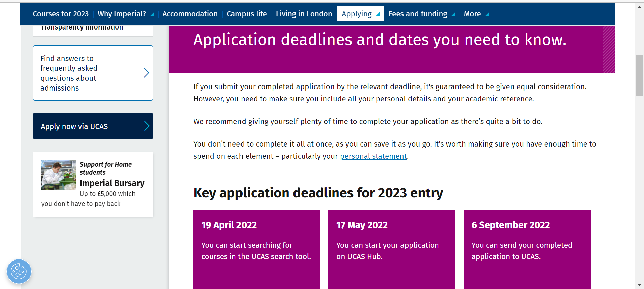644x289 pixels.
Task: Expand the Fees and funding dropdown
Action: [x=453, y=14]
